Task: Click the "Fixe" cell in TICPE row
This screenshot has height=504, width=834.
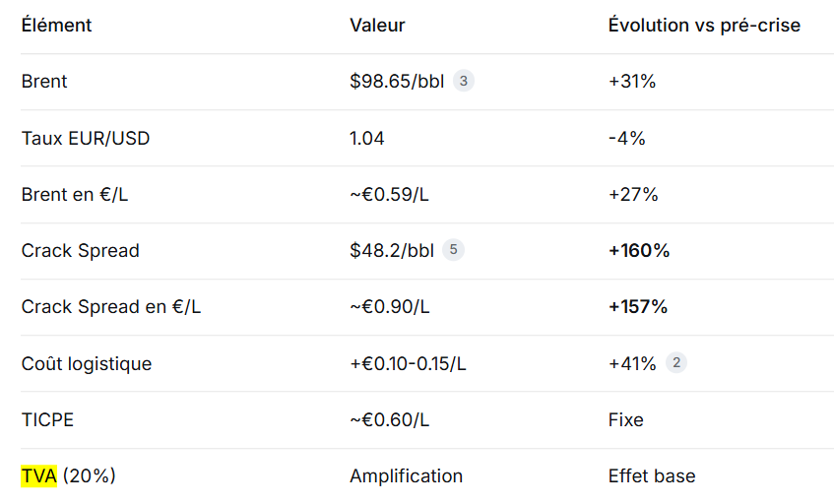Action: [x=626, y=420]
